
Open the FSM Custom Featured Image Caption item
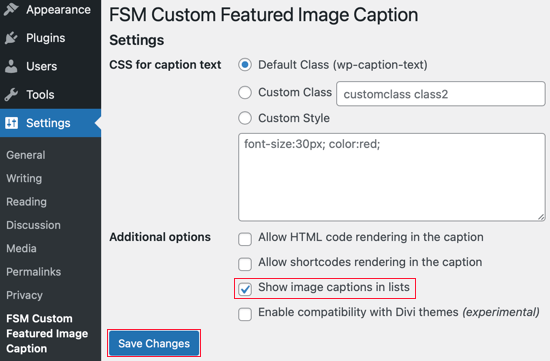click(47, 333)
